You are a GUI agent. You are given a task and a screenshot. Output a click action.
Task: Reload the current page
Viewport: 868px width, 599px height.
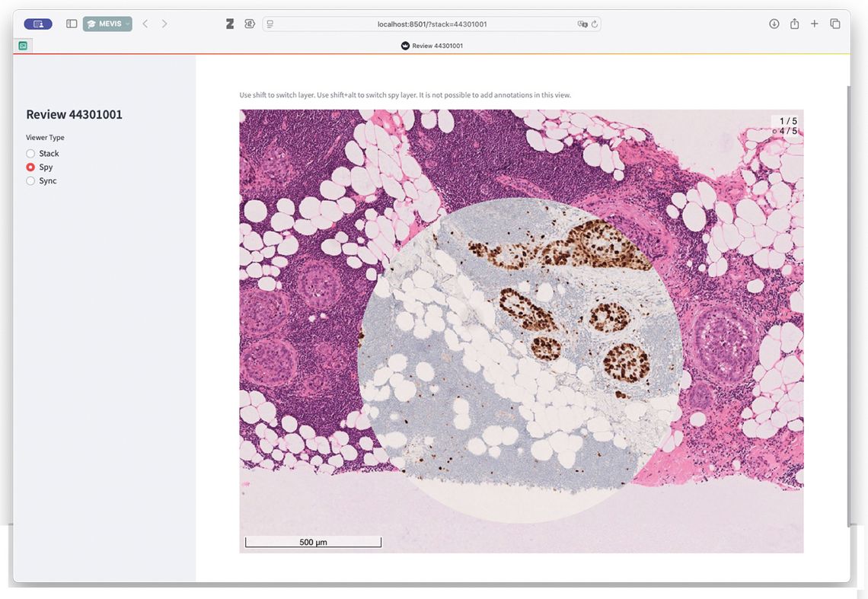(595, 24)
